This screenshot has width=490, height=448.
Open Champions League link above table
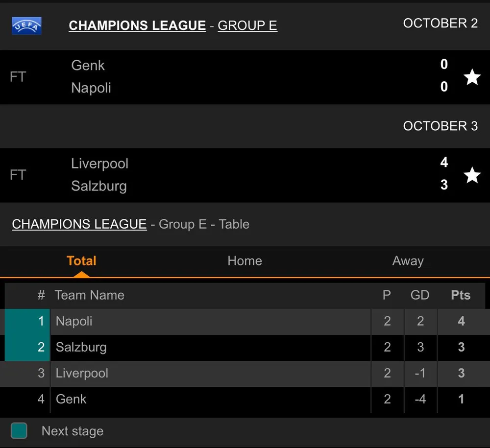(x=79, y=224)
